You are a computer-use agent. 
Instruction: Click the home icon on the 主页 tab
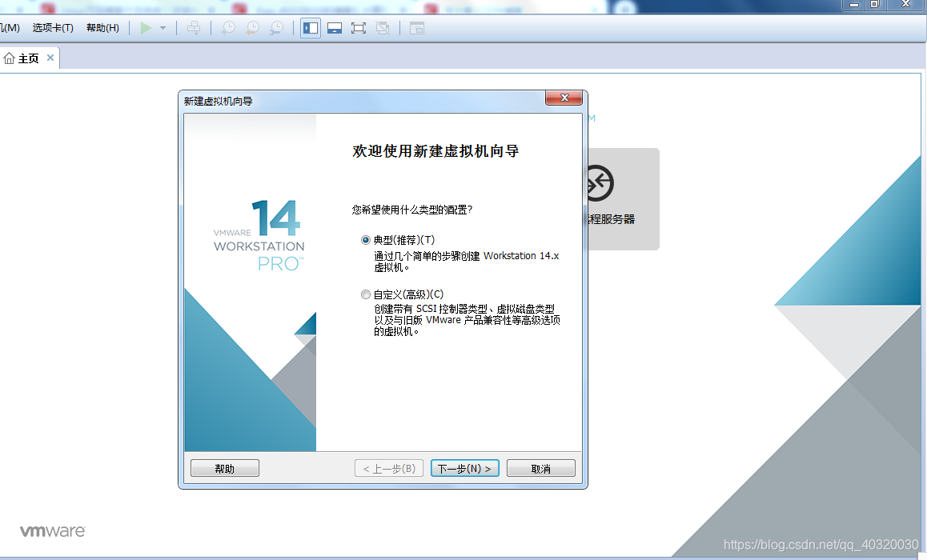[9, 58]
